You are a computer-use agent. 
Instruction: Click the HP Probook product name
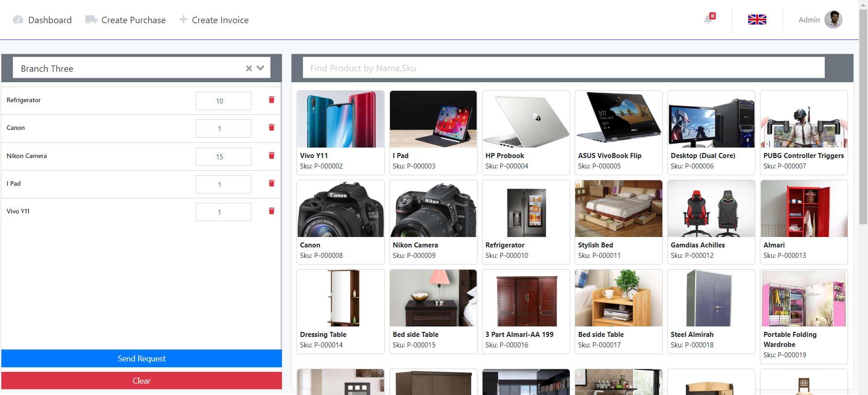(504, 156)
